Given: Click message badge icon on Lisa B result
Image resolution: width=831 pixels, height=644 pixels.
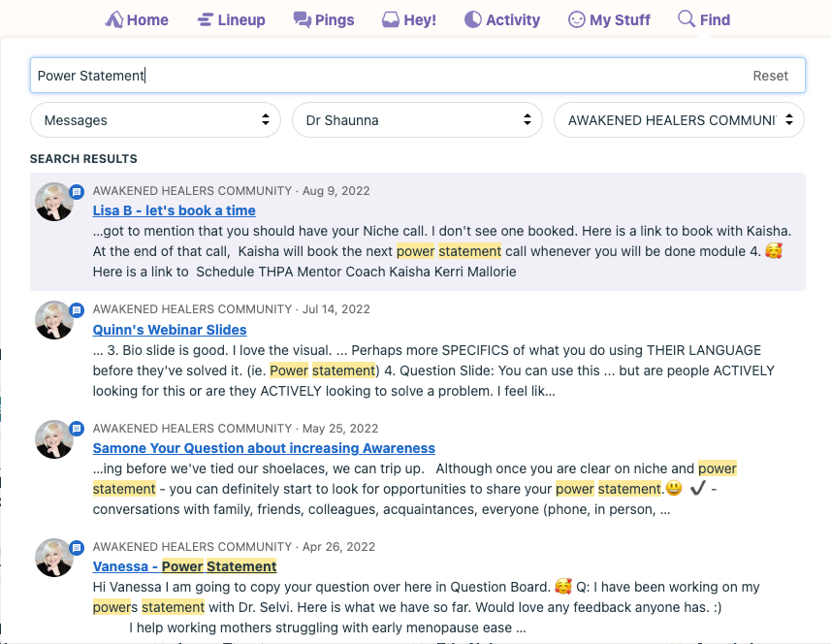Looking at the screenshot, I should pyautogui.click(x=77, y=191).
